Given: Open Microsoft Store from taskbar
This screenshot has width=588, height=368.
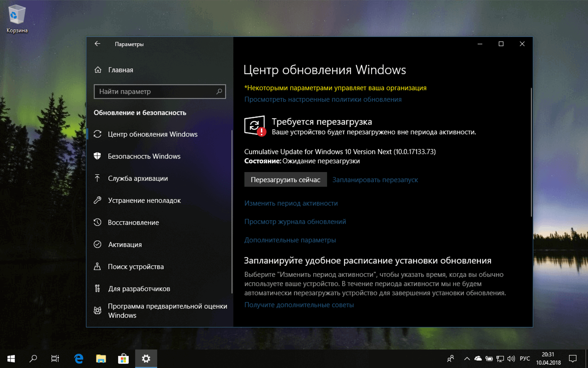Looking at the screenshot, I should (123, 358).
